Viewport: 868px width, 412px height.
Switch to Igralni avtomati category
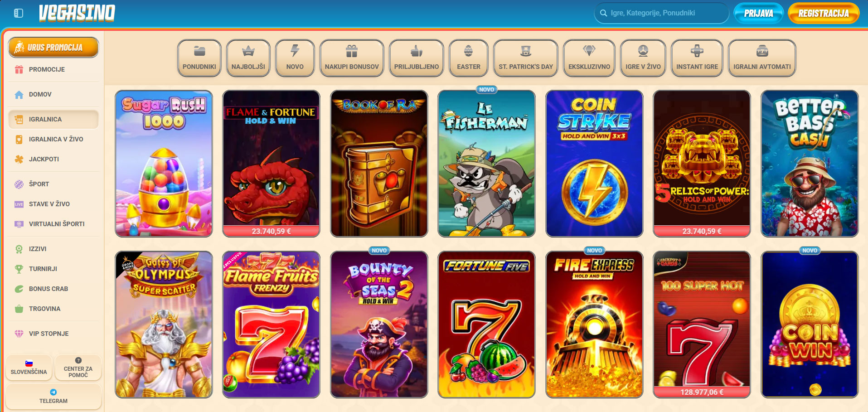coord(762,58)
